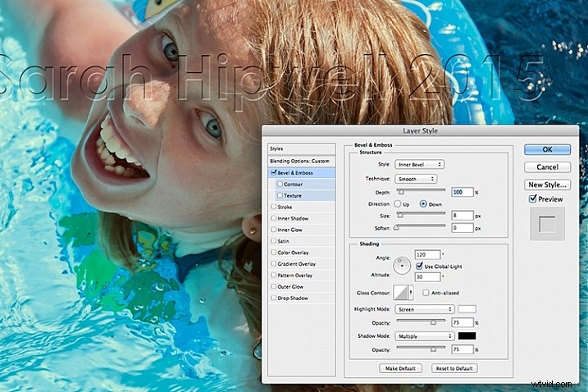
Task: Click the Angle value field
Action: tap(427, 254)
